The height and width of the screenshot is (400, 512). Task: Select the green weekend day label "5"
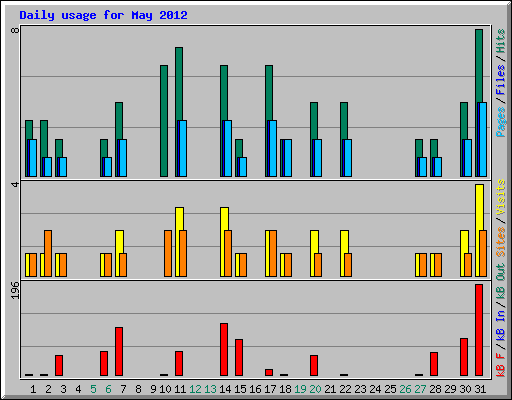(x=93, y=389)
